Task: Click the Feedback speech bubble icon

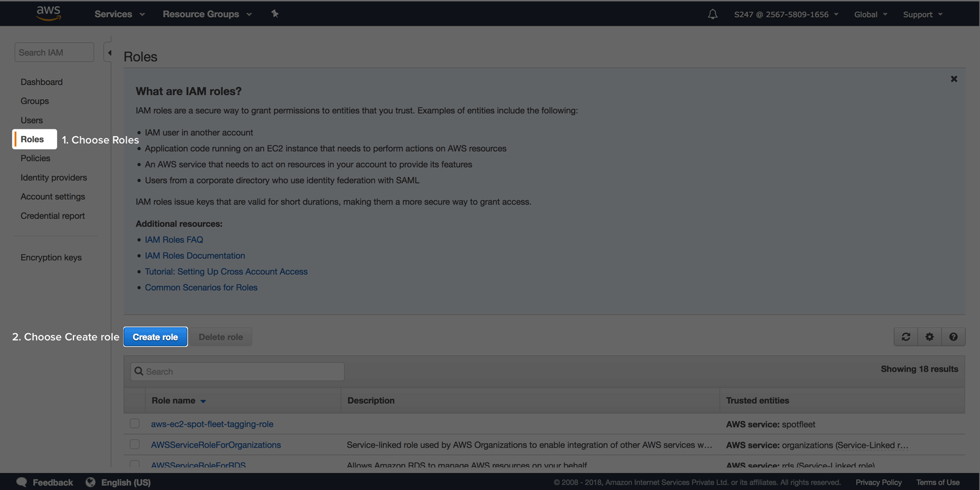Action: pos(21,482)
